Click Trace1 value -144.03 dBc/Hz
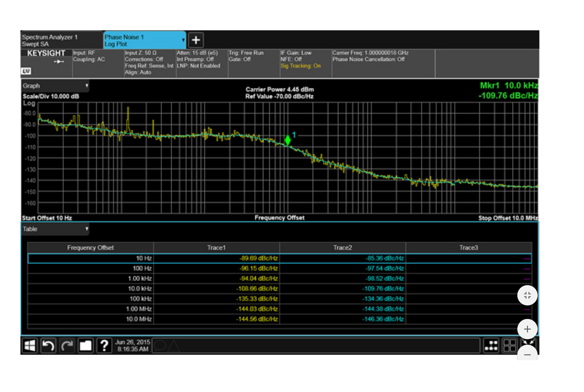 click(257, 309)
